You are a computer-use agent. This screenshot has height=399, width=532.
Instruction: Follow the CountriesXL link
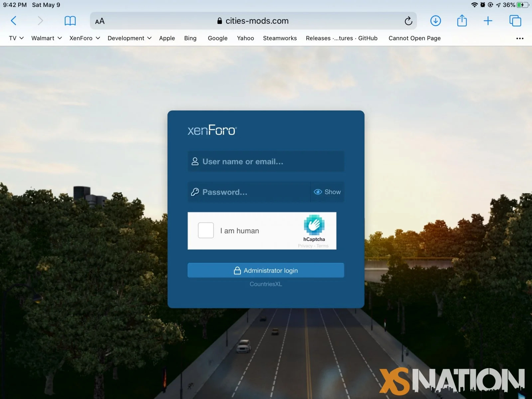pyautogui.click(x=266, y=284)
